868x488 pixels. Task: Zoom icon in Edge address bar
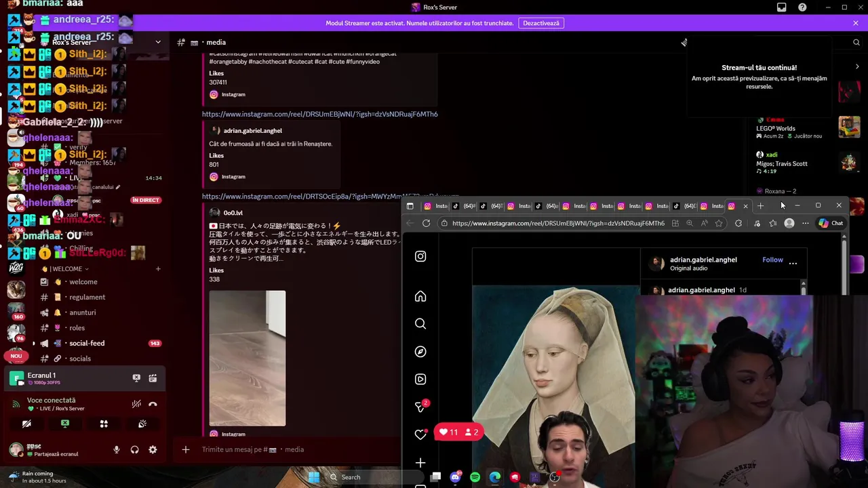coord(690,223)
